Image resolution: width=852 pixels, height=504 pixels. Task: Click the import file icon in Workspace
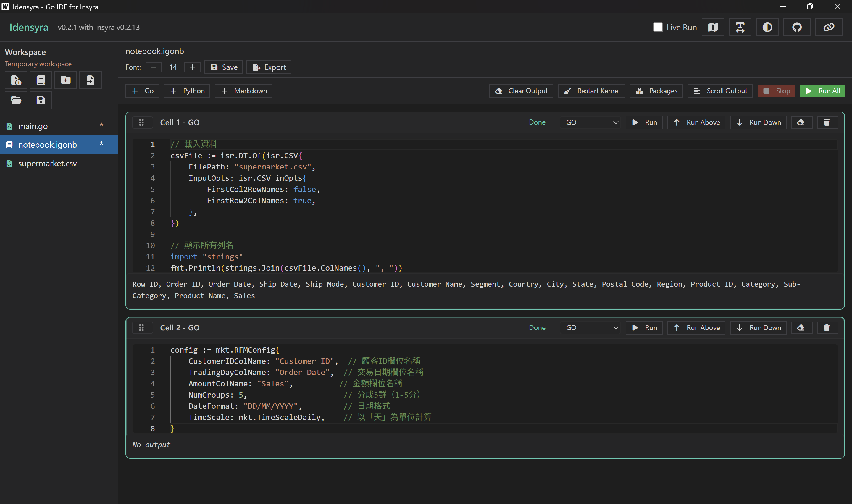coord(90,80)
